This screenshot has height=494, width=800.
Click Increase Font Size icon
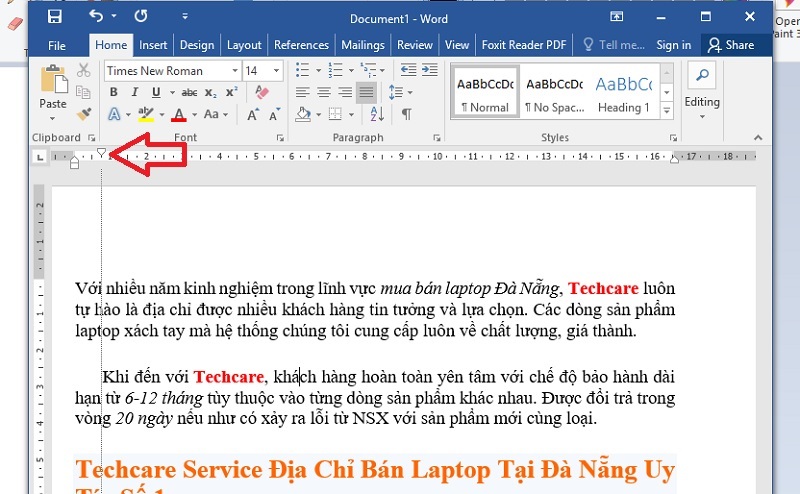252,114
